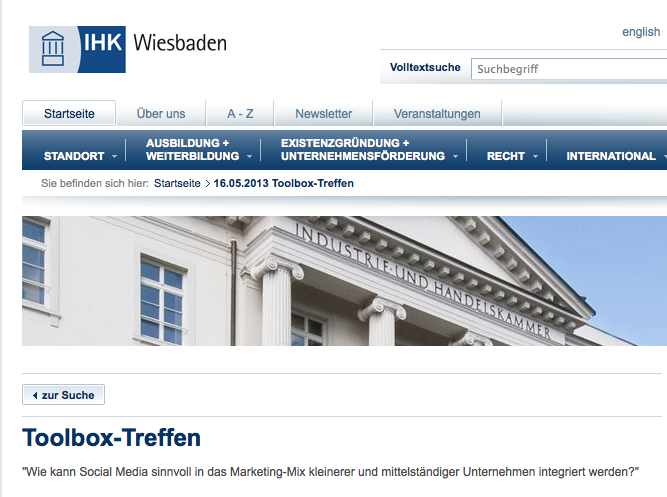
Task: Click the back arrow on zur Suche
Action: (35, 396)
